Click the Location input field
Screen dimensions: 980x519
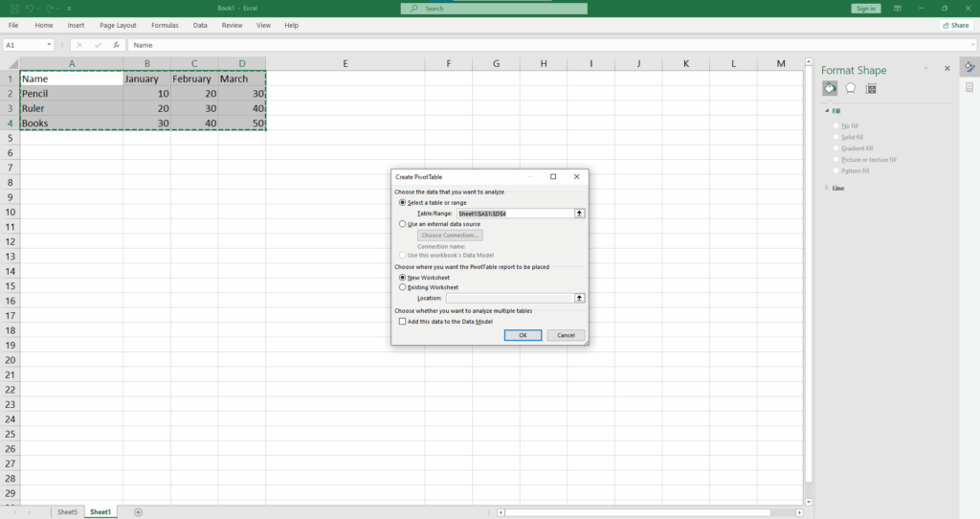click(x=510, y=298)
